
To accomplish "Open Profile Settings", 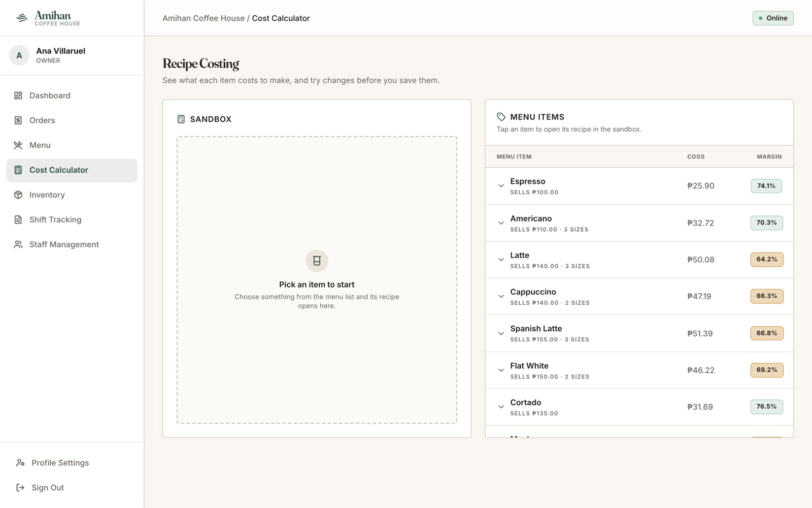I will click(72, 463).
